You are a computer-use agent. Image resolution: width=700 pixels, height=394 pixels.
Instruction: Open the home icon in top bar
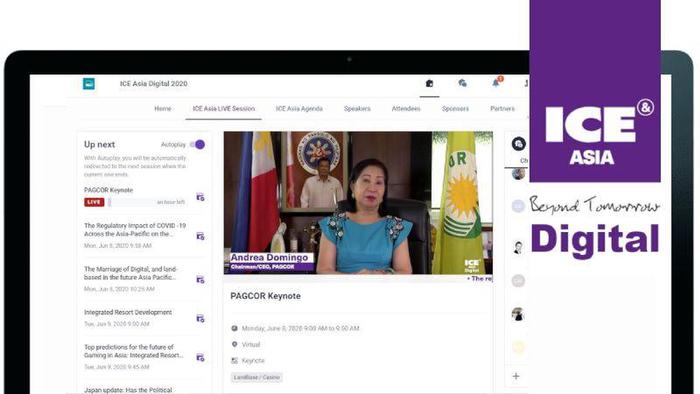[x=429, y=83]
